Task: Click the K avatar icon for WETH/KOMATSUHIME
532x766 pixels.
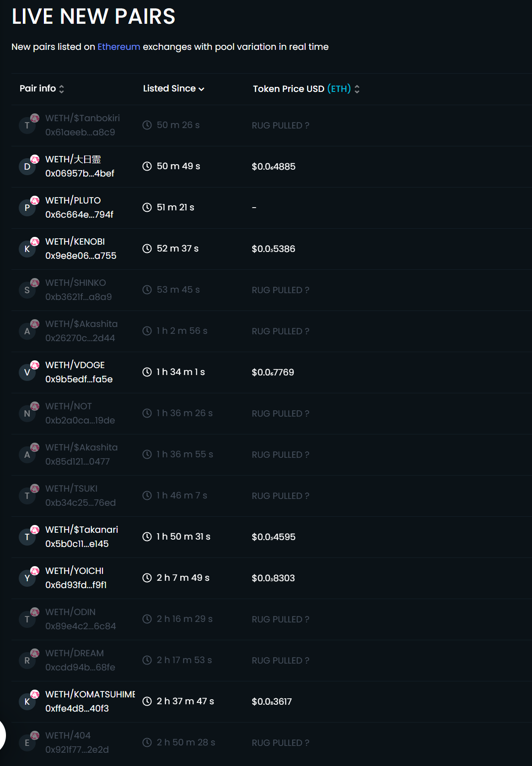Action: coord(27,702)
